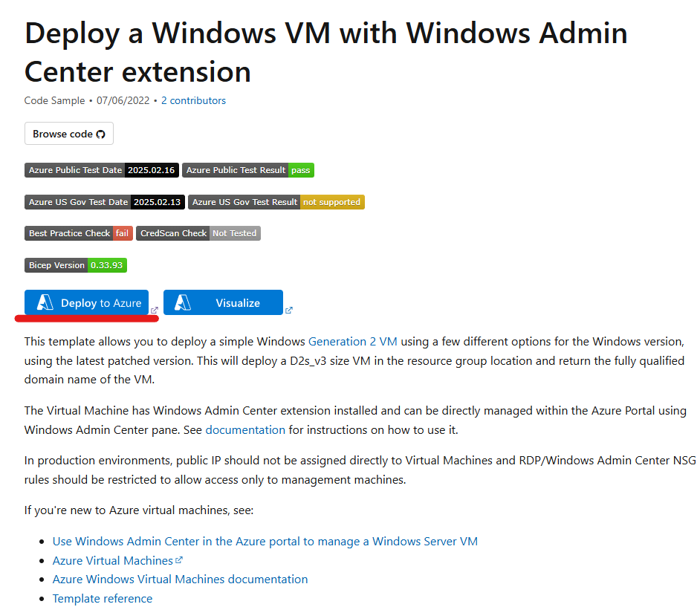The height and width of the screenshot is (607, 700).
Task: Open the documentation link
Action: (x=245, y=430)
